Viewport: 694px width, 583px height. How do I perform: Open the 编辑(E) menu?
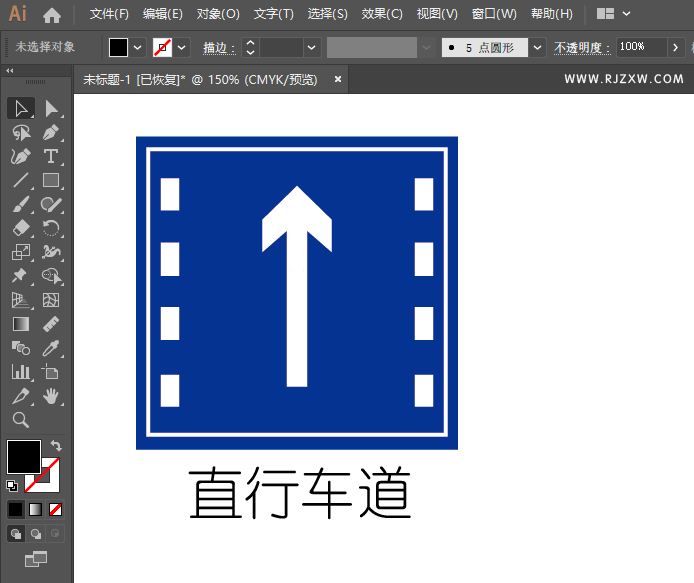(162, 14)
